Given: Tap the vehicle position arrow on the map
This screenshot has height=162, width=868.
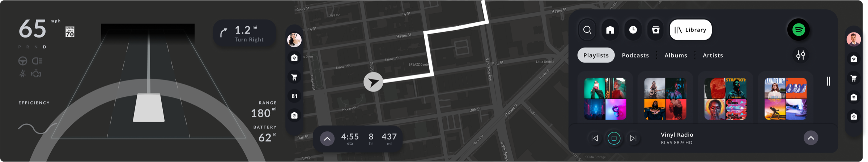Looking at the screenshot, I should pyautogui.click(x=373, y=82).
